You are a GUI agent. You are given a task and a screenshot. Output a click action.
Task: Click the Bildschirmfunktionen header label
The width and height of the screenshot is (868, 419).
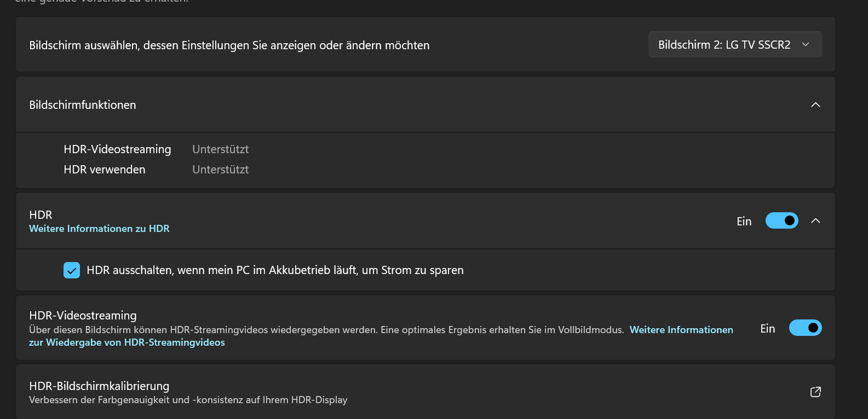82,104
